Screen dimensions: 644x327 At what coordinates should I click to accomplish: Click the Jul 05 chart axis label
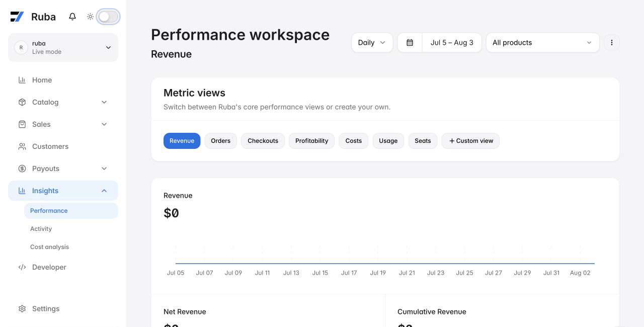point(176,273)
